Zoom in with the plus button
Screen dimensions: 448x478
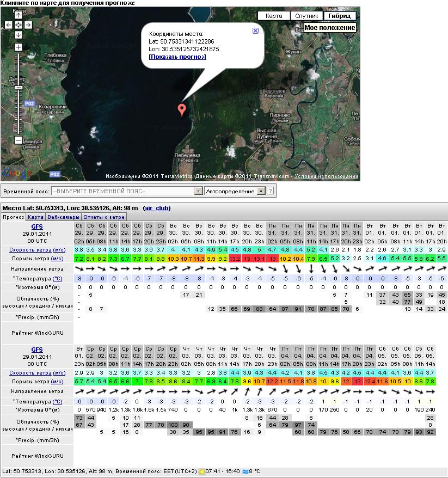18,47
